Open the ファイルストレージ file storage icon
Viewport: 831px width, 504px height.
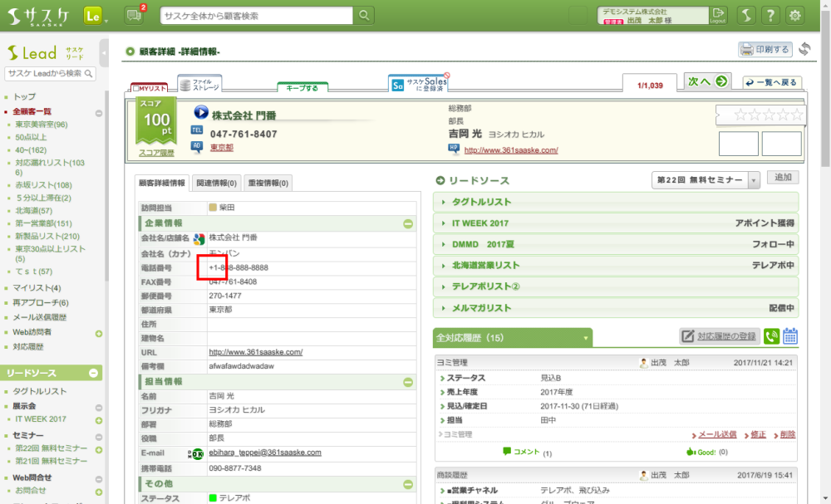(199, 84)
